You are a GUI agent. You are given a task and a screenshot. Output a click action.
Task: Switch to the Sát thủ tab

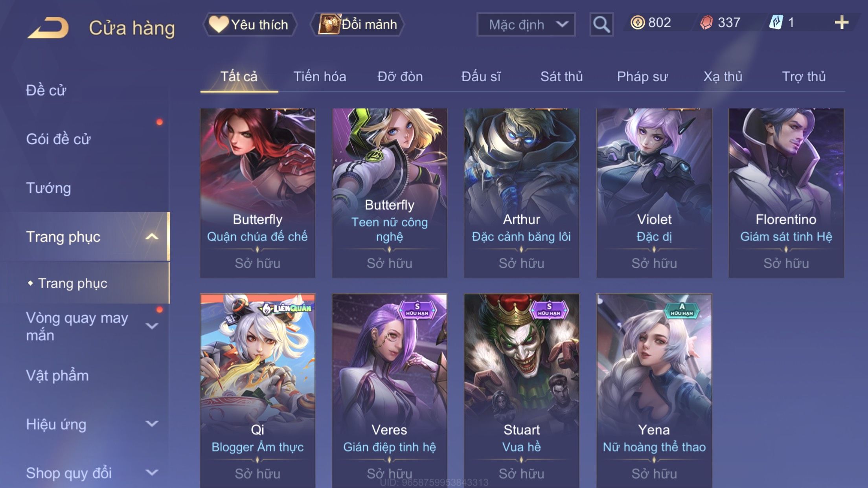click(x=561, y=77)
